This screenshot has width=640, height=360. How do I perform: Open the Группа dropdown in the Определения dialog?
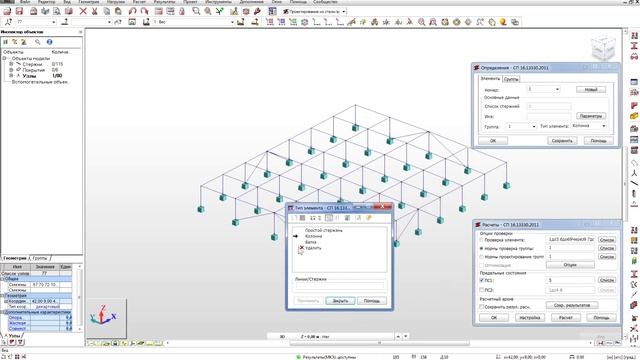tap(533, 127)
